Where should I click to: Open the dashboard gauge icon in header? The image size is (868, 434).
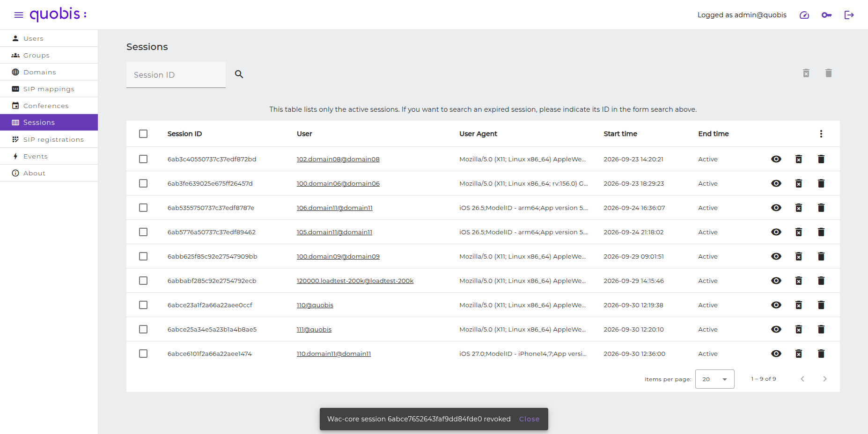pyautogui.click(x=804, y=15)
